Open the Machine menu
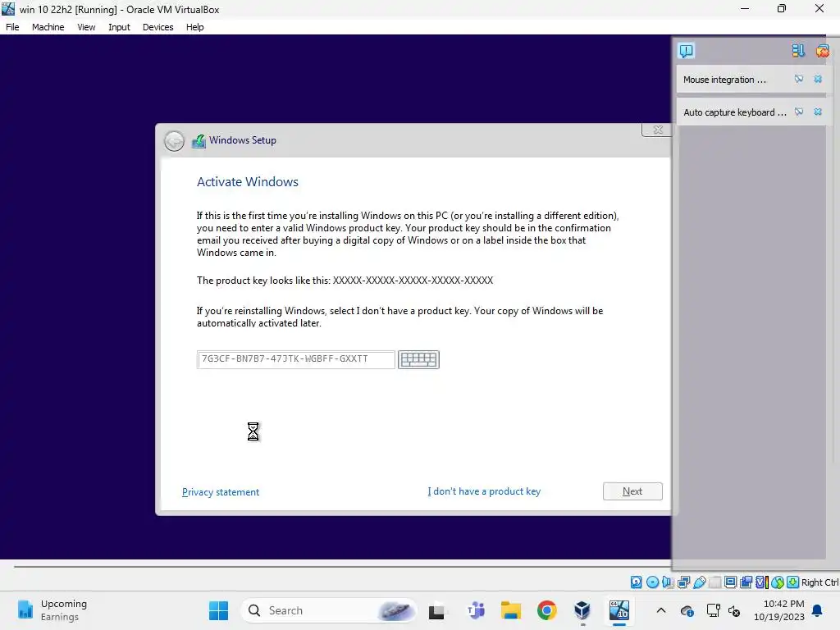Image resolution: width=840 pixels, height=630 pixels. click(x=48, y=27)
